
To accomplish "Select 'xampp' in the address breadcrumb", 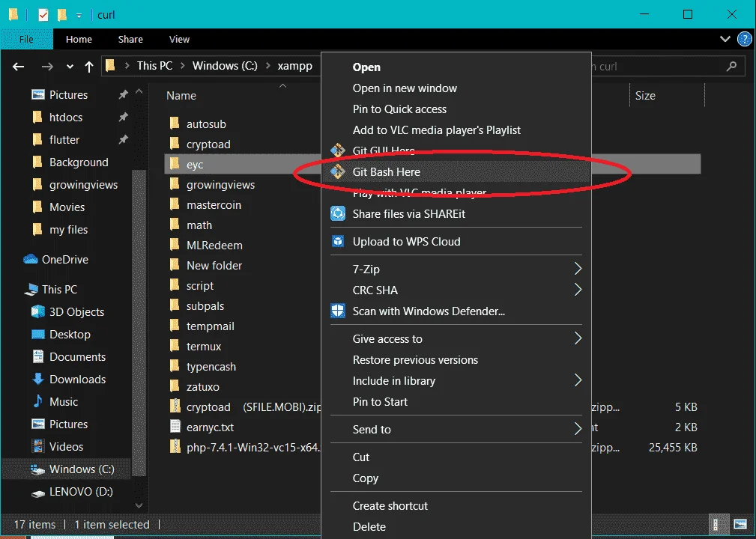I will click(294, 66).
